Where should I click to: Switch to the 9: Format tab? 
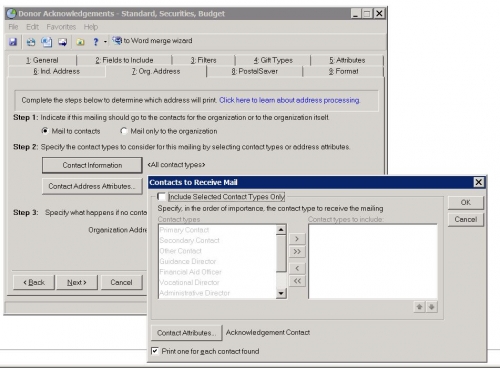(x=343, y=71)
